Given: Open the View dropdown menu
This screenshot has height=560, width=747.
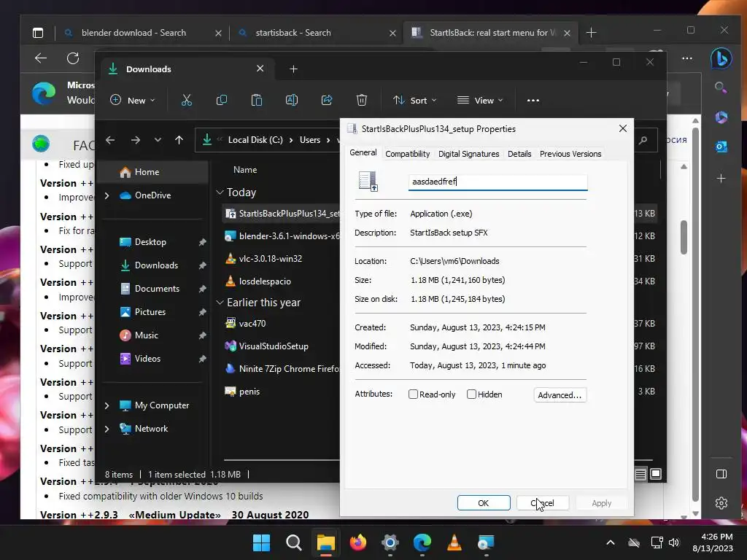Looking at the screenshot, I should tap(480, 100).
